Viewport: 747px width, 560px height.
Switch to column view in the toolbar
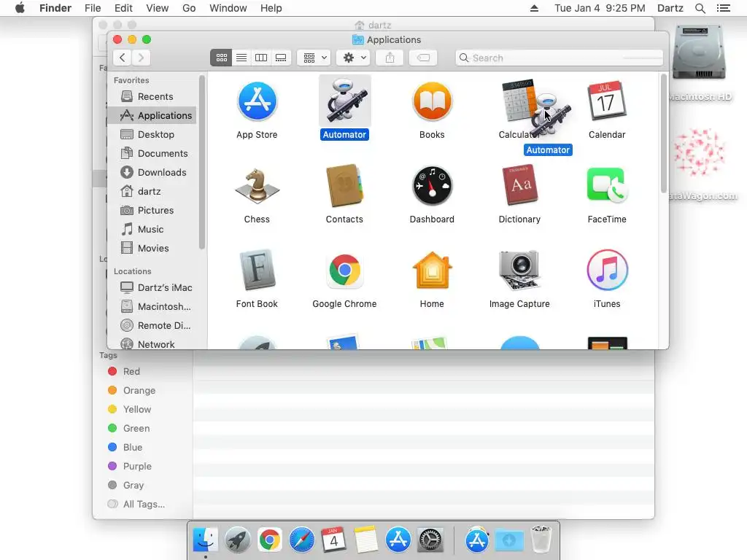pos(261,58)
